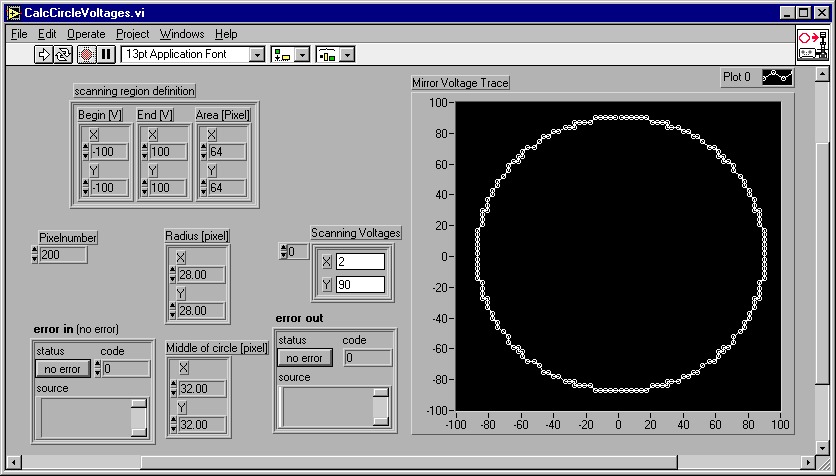Screen dimensions: 836x476
Task: Click the Scanning Voltages array index stepper
Action: (x=282, y=252)
